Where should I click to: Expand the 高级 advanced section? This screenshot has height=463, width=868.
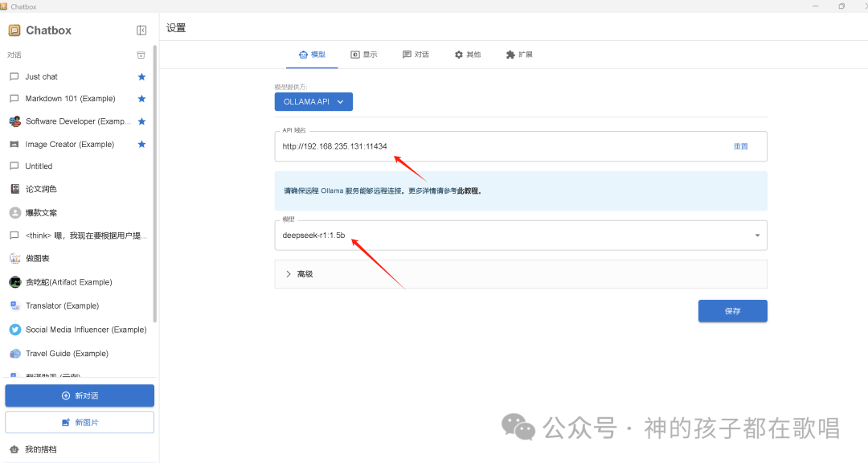(x=521, y=274)
